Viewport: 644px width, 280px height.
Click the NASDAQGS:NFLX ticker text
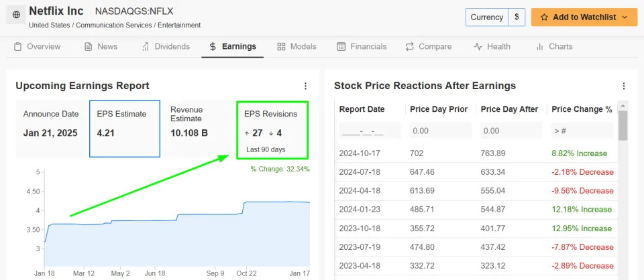pyautogui.click(x=133, y=11)
